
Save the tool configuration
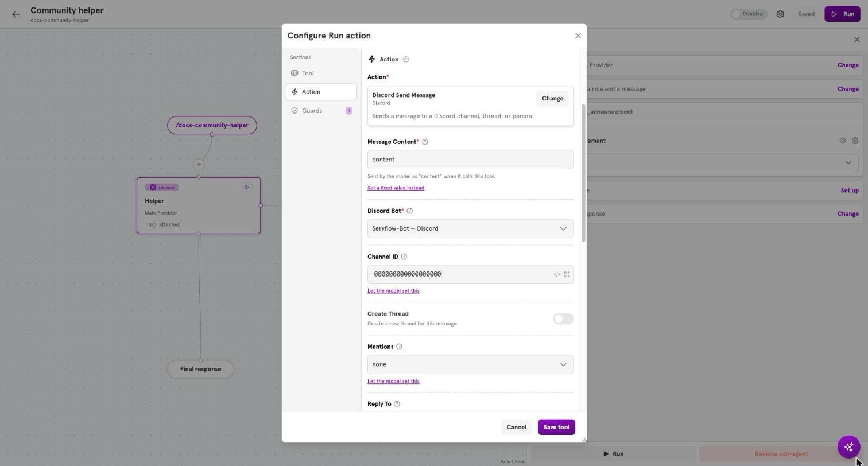(556, 427)
